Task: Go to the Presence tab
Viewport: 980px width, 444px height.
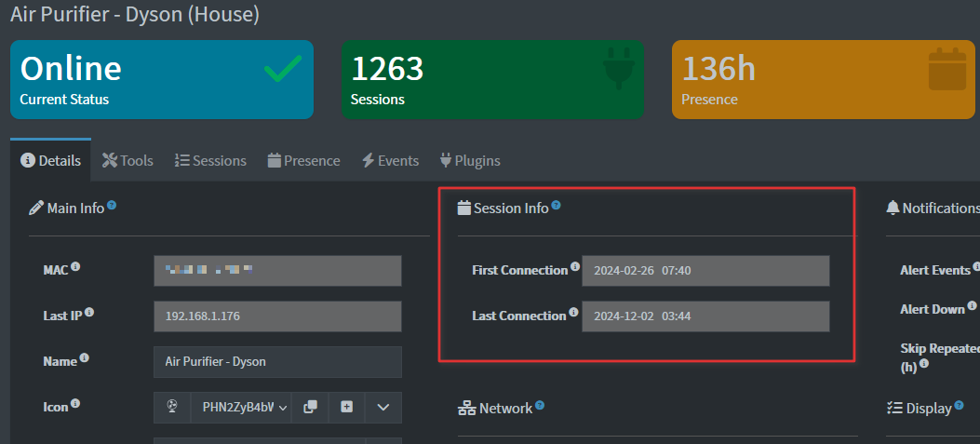Action: 303,160
